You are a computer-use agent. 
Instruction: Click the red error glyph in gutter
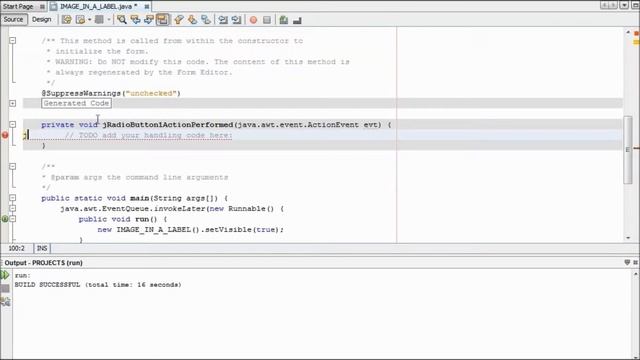click(x=5, y=135)
